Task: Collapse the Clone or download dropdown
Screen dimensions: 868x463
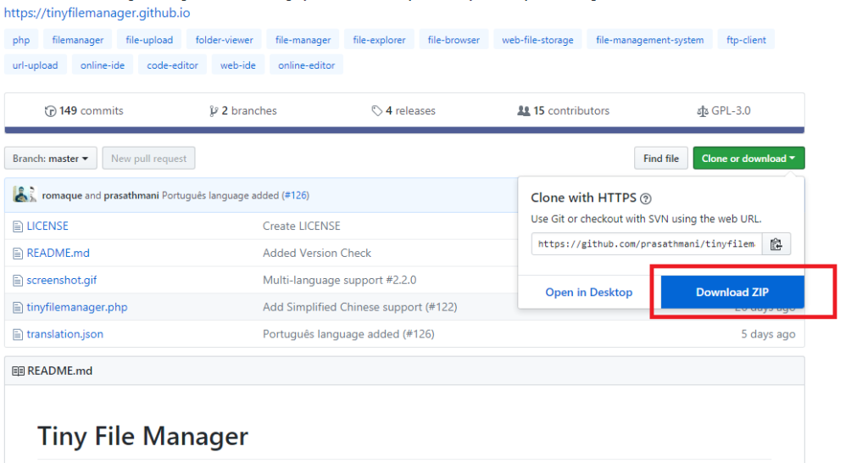Action: click(748, 159)
